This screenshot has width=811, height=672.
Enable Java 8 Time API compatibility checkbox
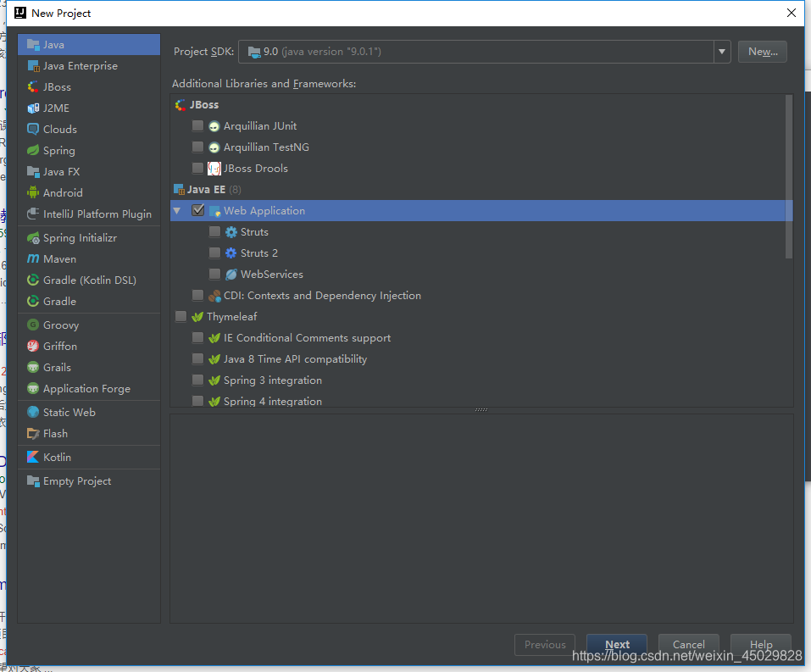[197, 359]
